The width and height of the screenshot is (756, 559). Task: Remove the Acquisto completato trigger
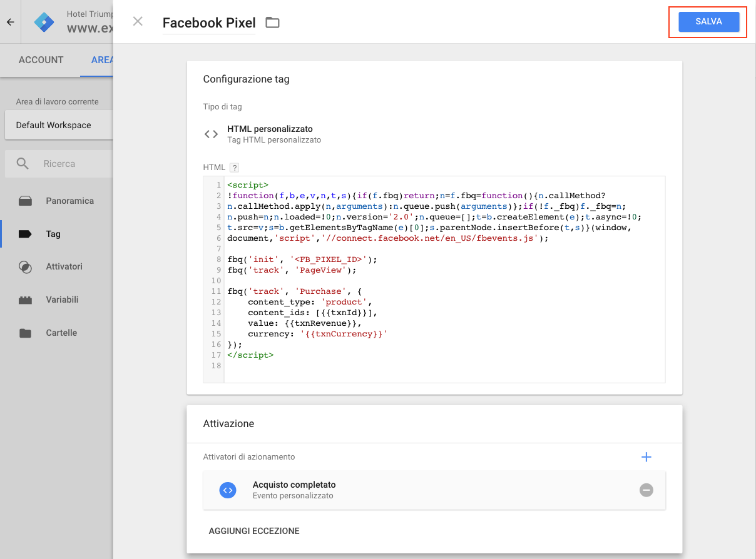pyautogui.click(x=646, y=490)
